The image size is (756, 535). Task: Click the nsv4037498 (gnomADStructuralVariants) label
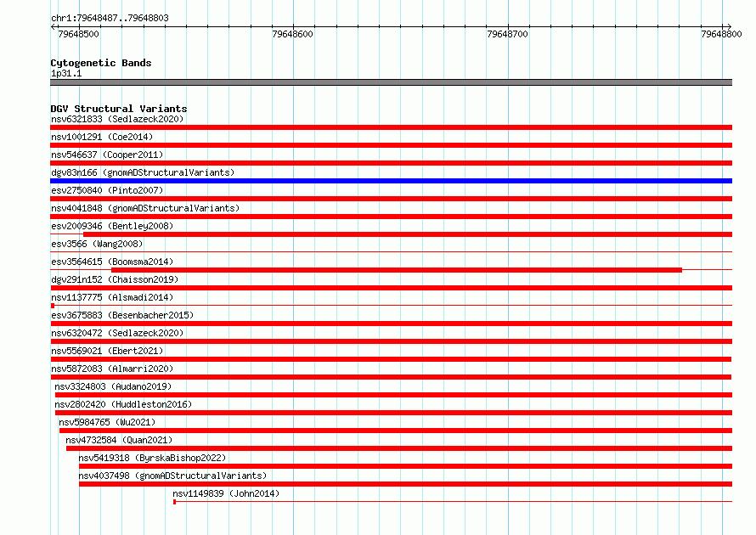(172, 476)
